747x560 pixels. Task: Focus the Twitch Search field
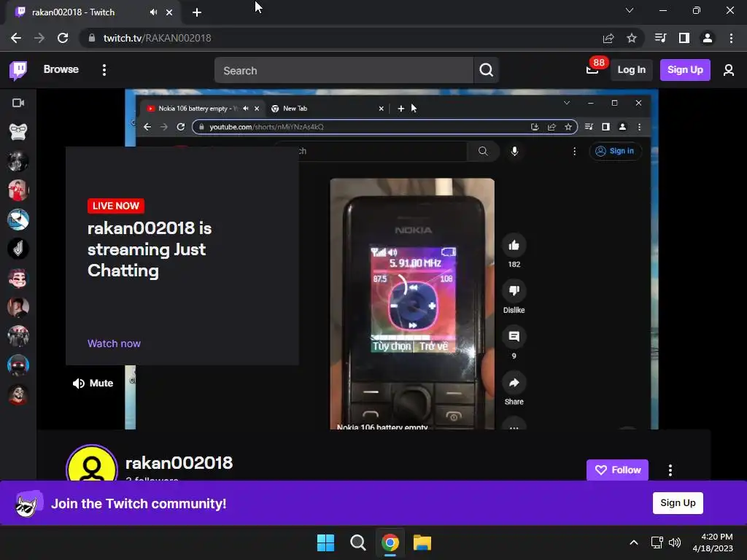[344, 71]
